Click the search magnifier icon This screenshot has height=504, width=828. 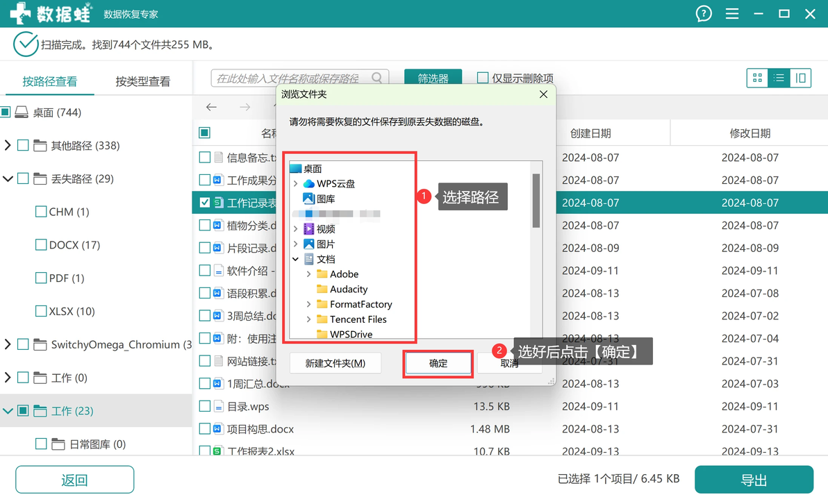coord(376,78)
